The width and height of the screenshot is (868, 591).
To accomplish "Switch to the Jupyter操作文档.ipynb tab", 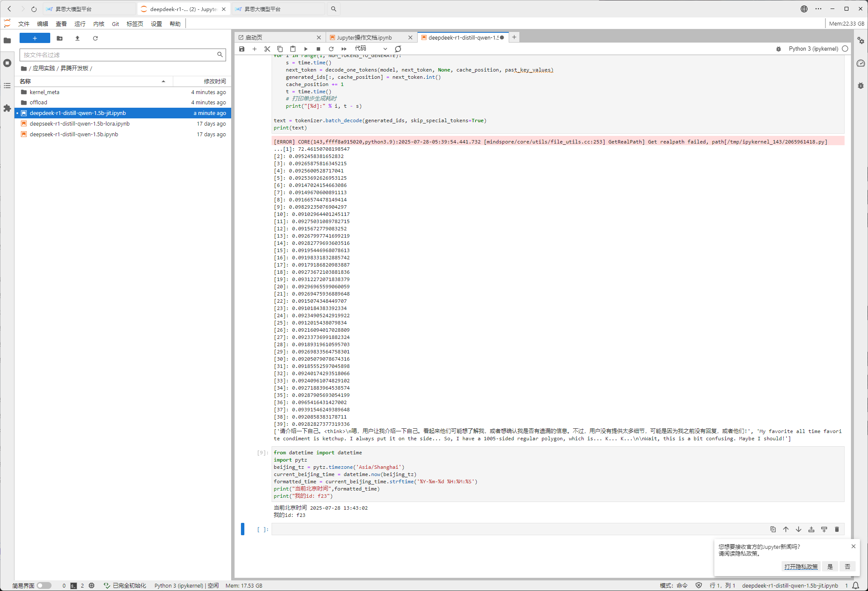I will point(364,37).
